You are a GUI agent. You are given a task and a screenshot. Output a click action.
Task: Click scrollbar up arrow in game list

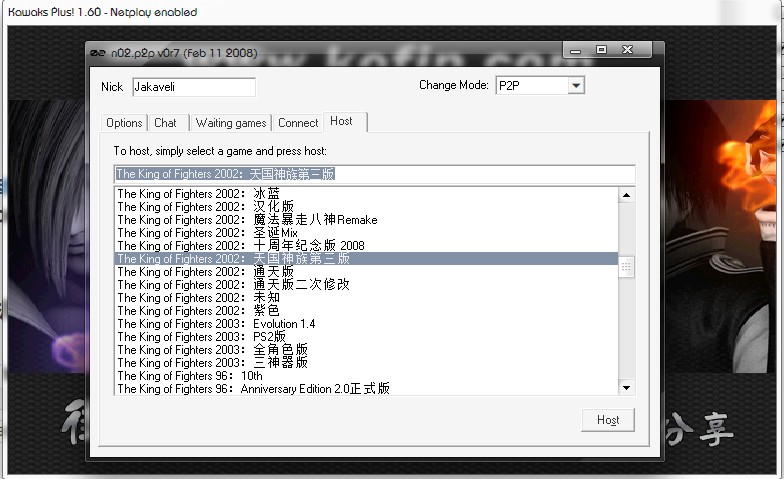pyautogui.click(x=626, y=195)
